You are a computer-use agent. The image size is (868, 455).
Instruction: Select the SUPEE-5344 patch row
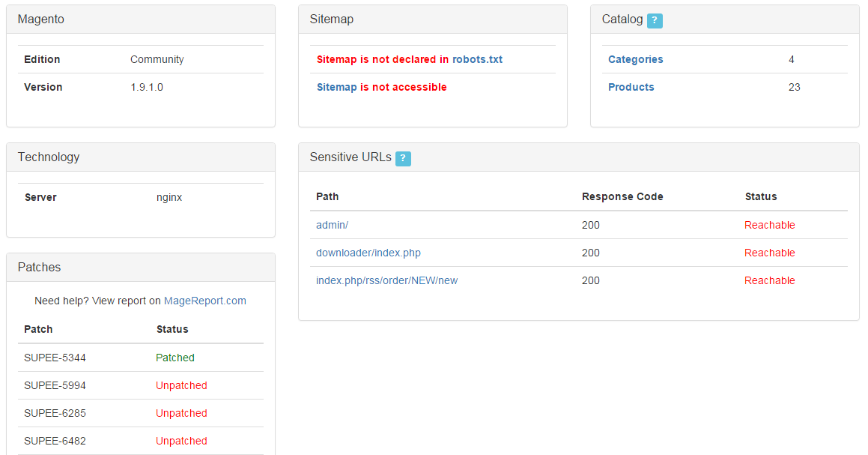click(141, 358)
